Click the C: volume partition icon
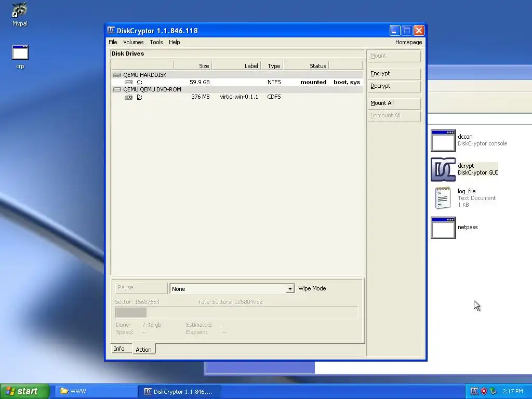Viewport: 532px width, 399px height. point(129,82)
